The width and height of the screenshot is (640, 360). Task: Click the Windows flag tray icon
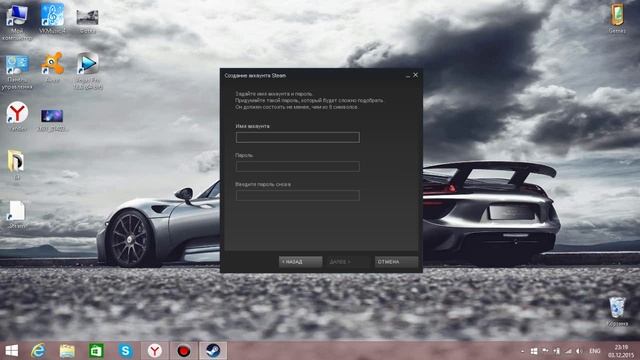pos(533,351)
